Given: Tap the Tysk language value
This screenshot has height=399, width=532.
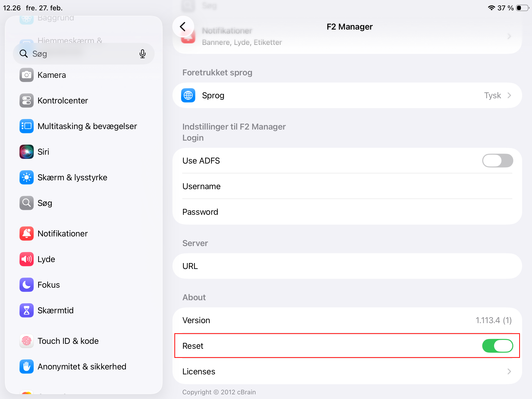Looking at the screenshot, I should point(493,95).
